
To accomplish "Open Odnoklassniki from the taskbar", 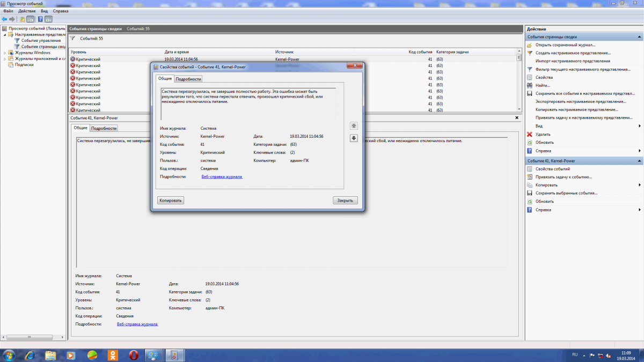I will 113,355.
